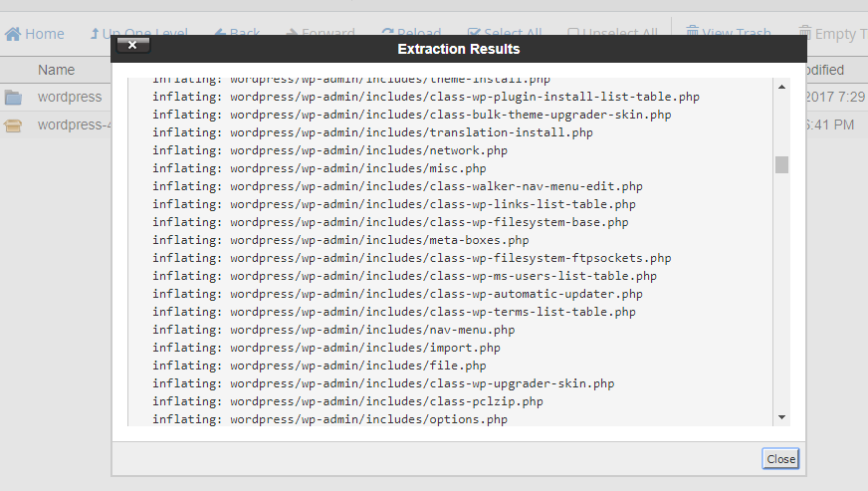868x491 pixels.
Task: Click the Extraction Results title bar
Action: point(458,49)
